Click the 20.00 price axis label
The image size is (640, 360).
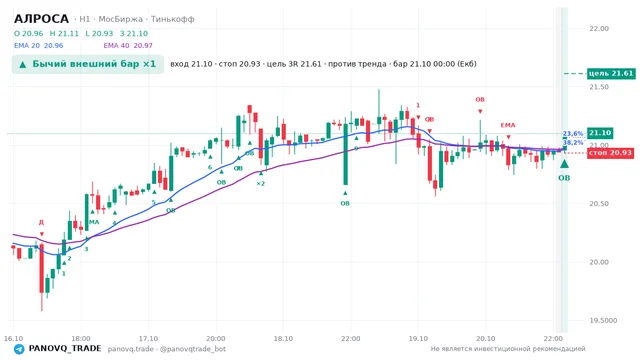click(599, 262)
